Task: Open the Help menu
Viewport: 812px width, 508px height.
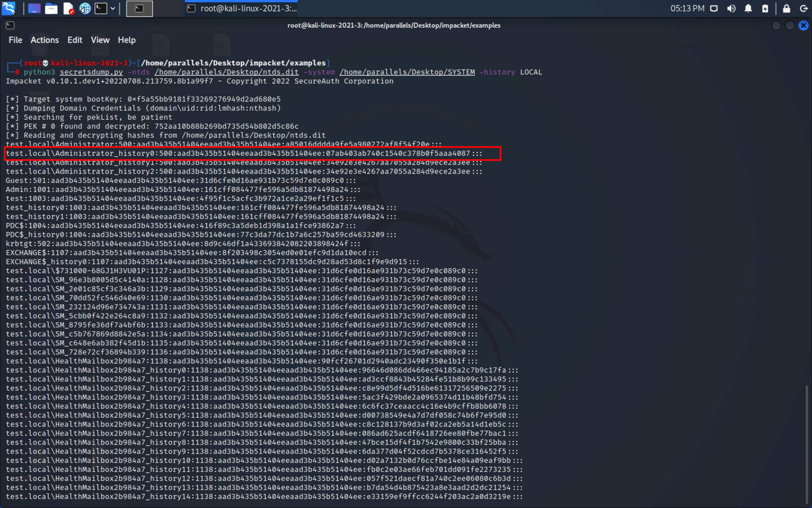Action: (x=127, y=40)
